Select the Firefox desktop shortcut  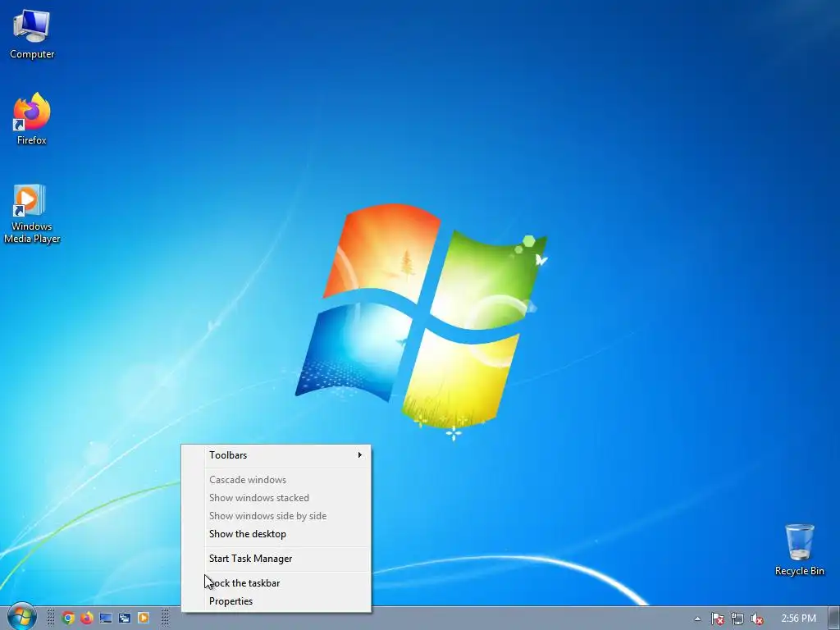click(32, 119)
